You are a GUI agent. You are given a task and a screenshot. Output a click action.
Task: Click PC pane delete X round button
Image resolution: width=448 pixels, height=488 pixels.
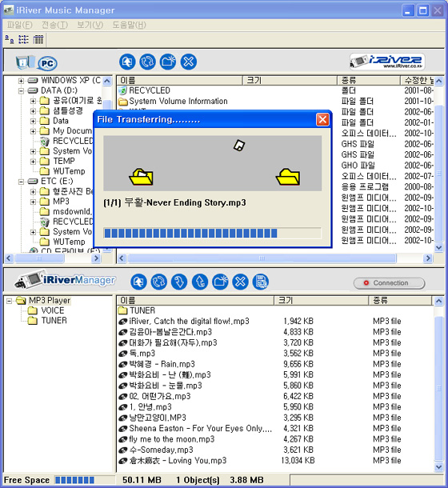click(189, 62)
